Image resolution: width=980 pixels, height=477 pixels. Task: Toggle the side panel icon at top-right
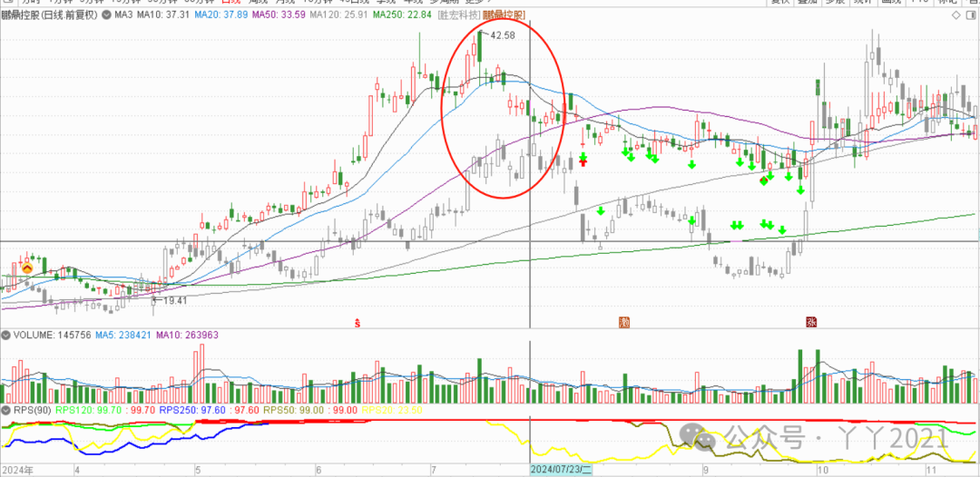click(970, 15)
